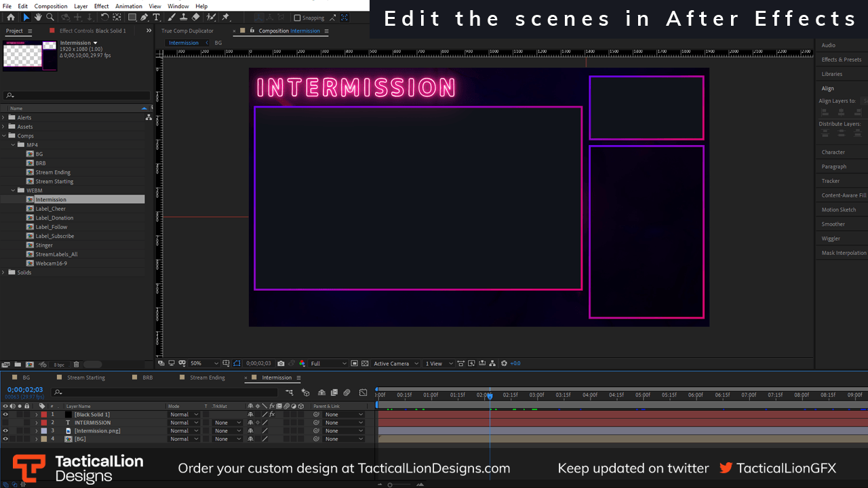Select the Pen tool
Screen dimensions: 868x488
144,17
